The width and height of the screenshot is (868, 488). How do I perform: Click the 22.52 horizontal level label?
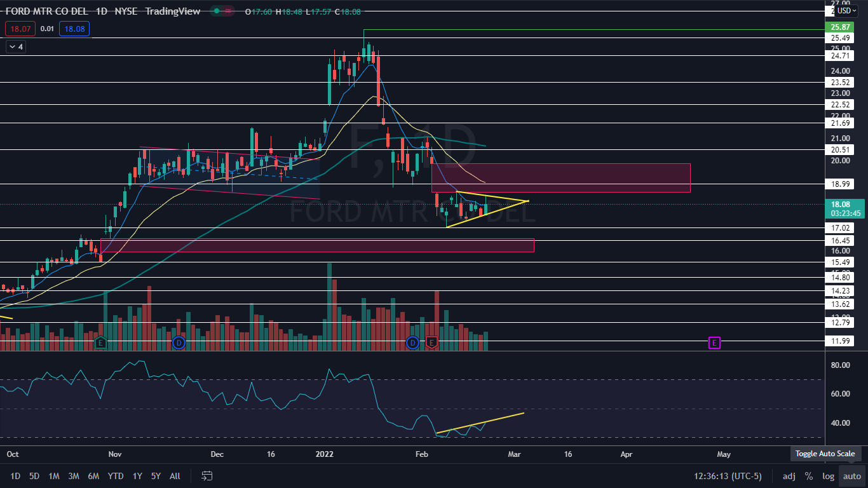pyautogui.click(x=840, y=105)
